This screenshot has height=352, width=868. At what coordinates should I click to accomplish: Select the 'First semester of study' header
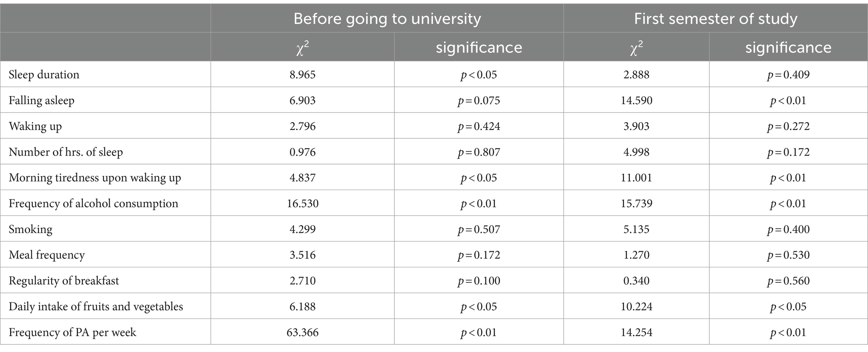[716, 19]
